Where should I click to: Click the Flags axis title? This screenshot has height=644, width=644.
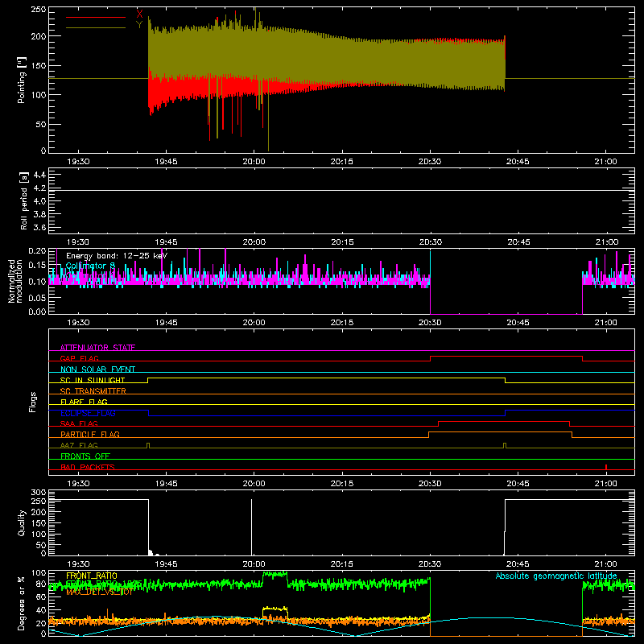click(x=33, y=402)
